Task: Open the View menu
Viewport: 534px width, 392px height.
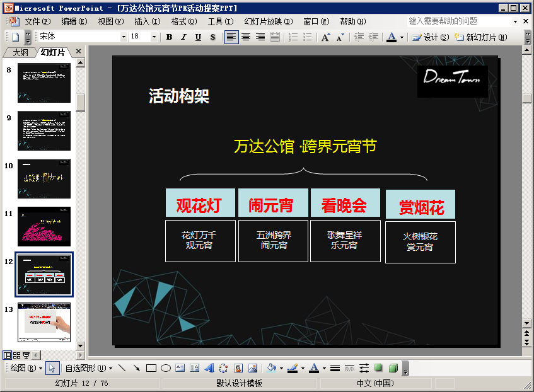Action: [111, 21]
